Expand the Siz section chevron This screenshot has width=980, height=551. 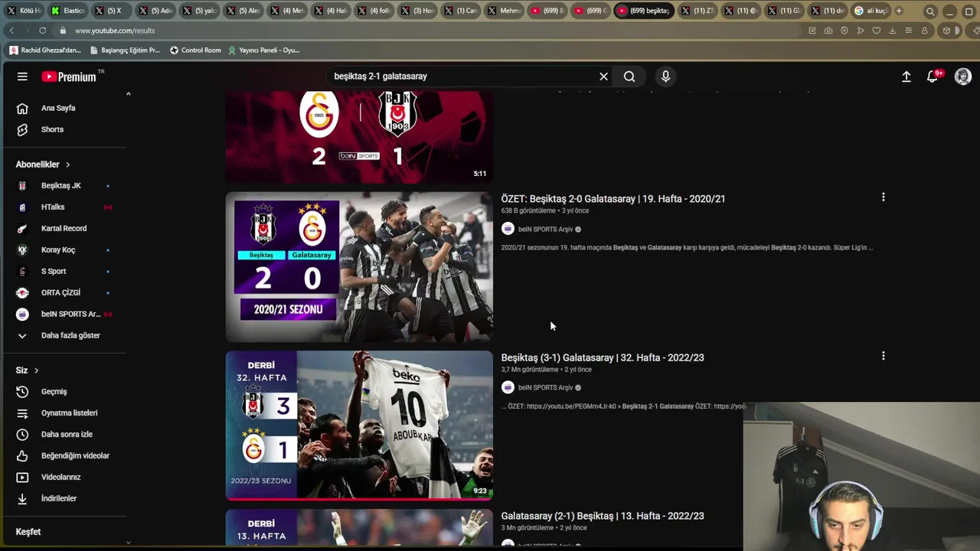click(x=36, y=370)
